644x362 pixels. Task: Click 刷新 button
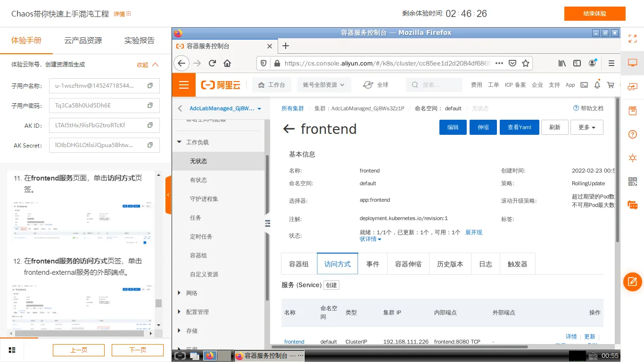point(555,127)
